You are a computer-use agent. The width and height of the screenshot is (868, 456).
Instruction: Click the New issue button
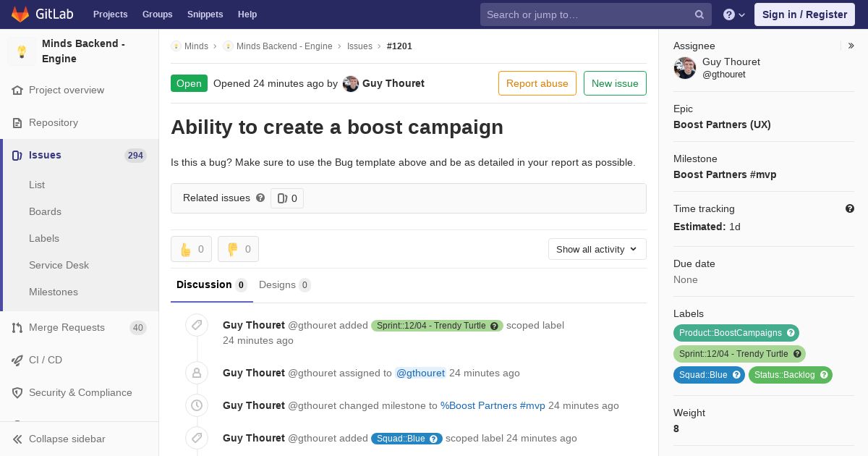(x=615, y=83)
